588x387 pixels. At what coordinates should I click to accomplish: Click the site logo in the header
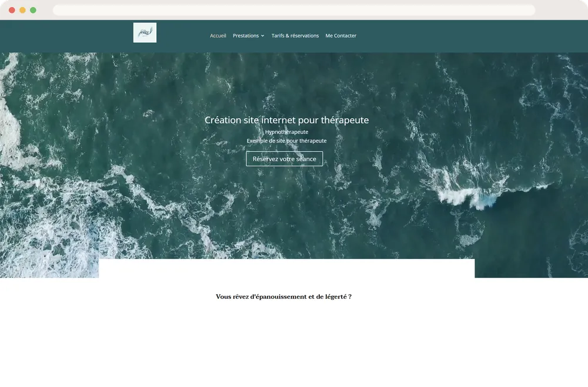(x=145, y=33)
